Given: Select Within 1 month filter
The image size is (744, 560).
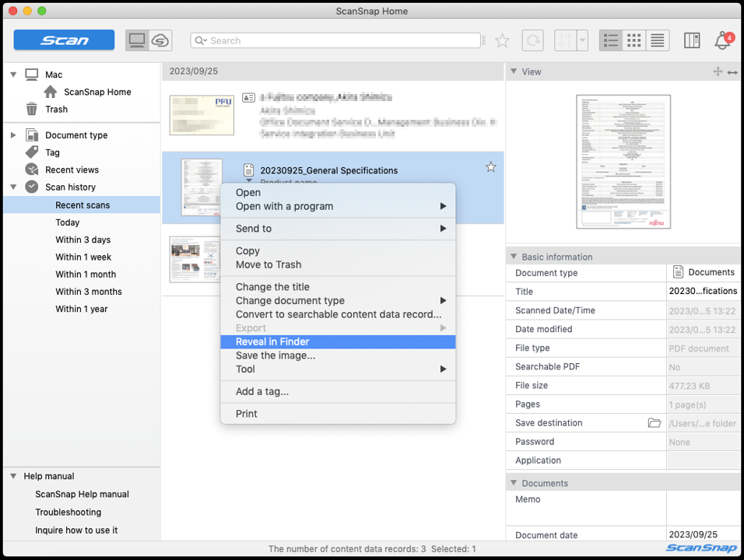Looking at the screenshot, I should point(86,274).
